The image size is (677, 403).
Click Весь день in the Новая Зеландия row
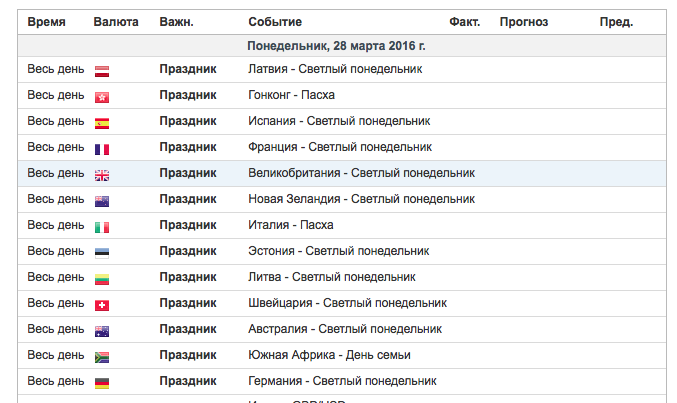pos(56,199)
